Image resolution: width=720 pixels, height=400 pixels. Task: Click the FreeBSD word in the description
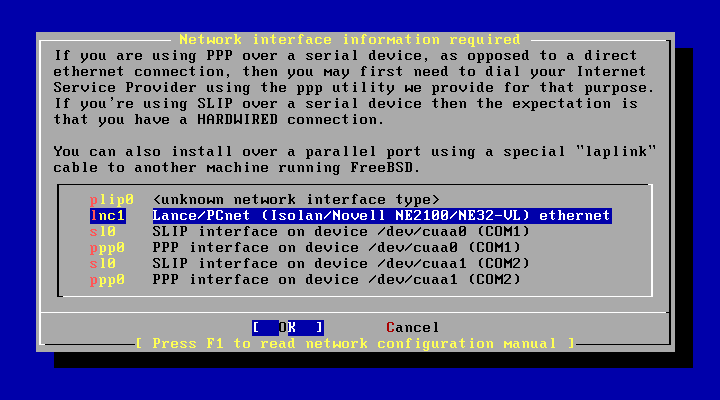pyautogui.click(x=382, y=168)
